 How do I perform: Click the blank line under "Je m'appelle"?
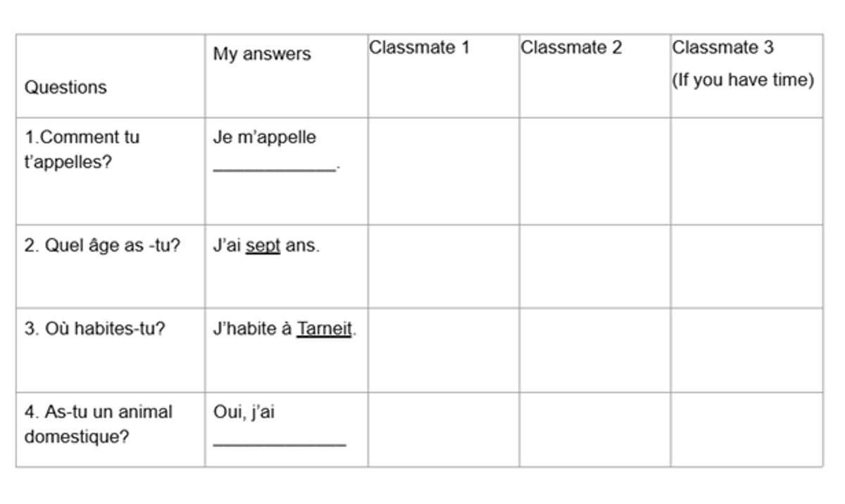coord(275,168)
